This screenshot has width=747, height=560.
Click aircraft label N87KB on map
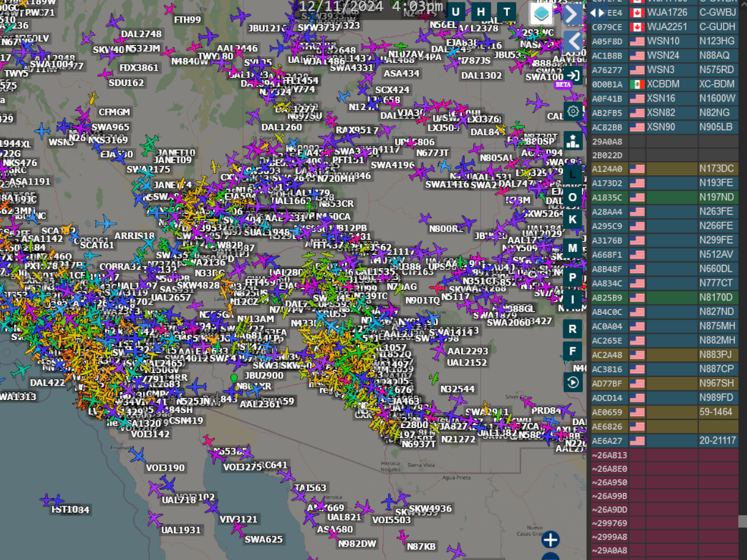(x=421, y=547)
